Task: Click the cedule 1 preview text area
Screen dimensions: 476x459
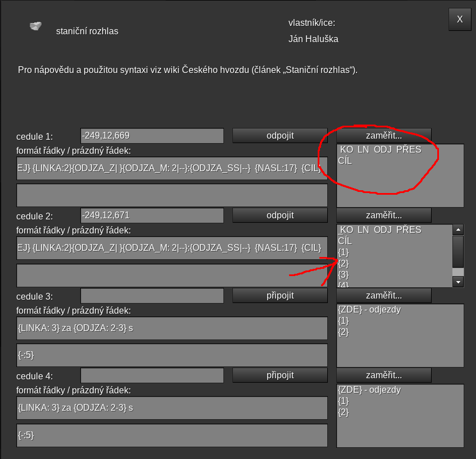Action: click(400, 176)
